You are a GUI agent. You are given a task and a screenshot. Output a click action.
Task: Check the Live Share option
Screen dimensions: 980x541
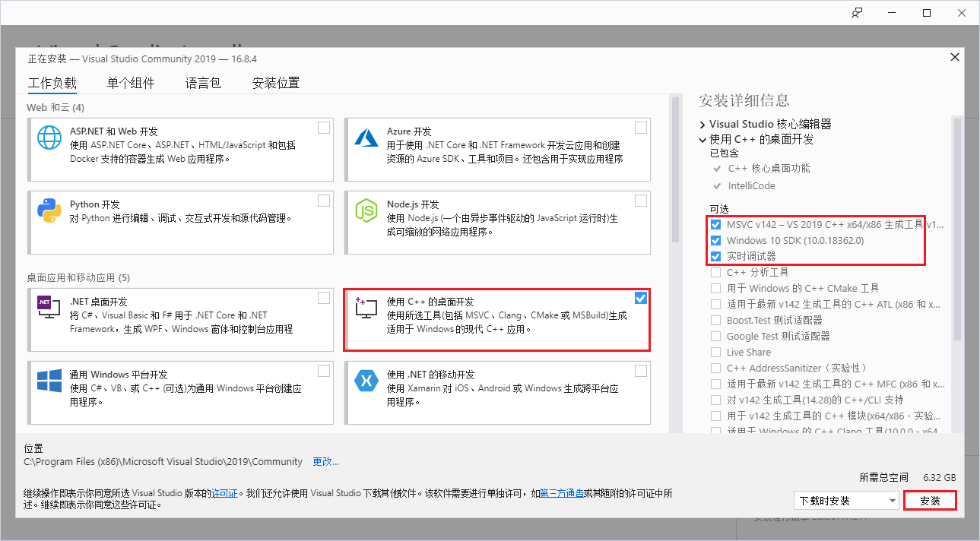click(715, 352)
